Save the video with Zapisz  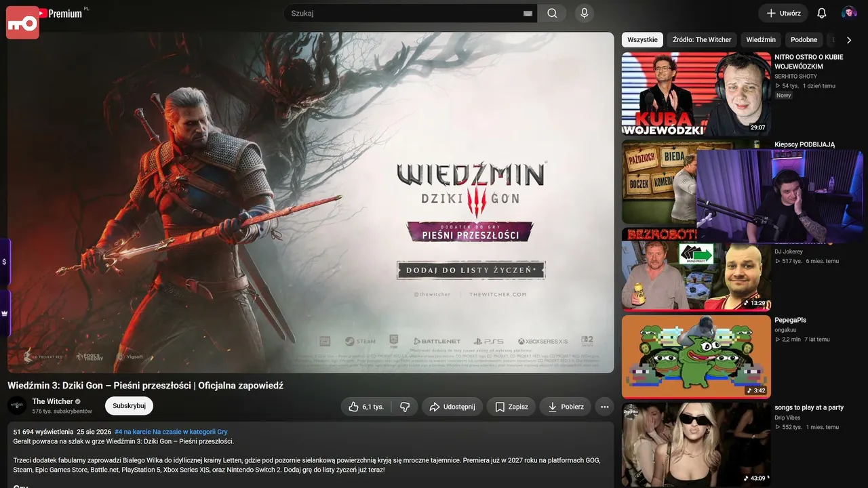click(x=511, y=407)
